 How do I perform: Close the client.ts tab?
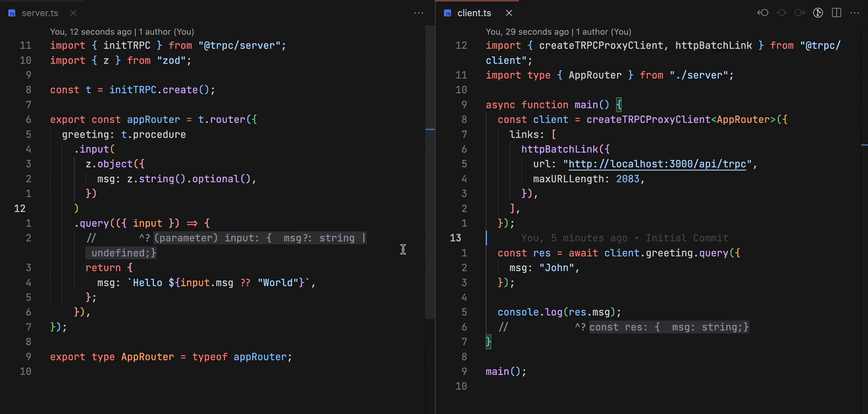pos(509,13)
